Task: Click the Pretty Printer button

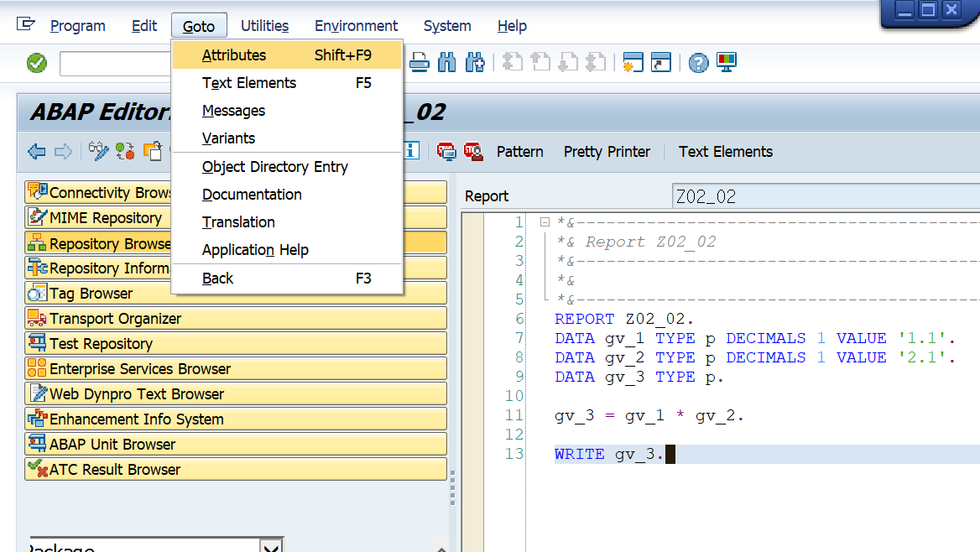Action: click(x=607, y=152)
